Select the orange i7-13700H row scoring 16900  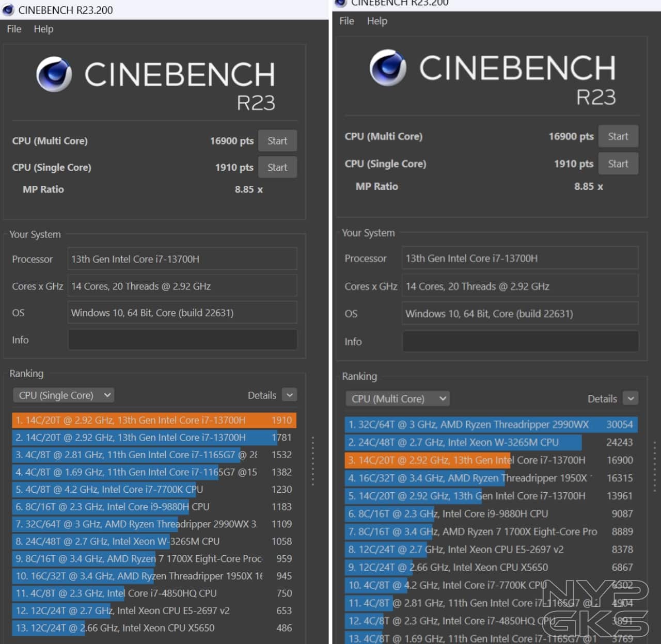(491, 460)
